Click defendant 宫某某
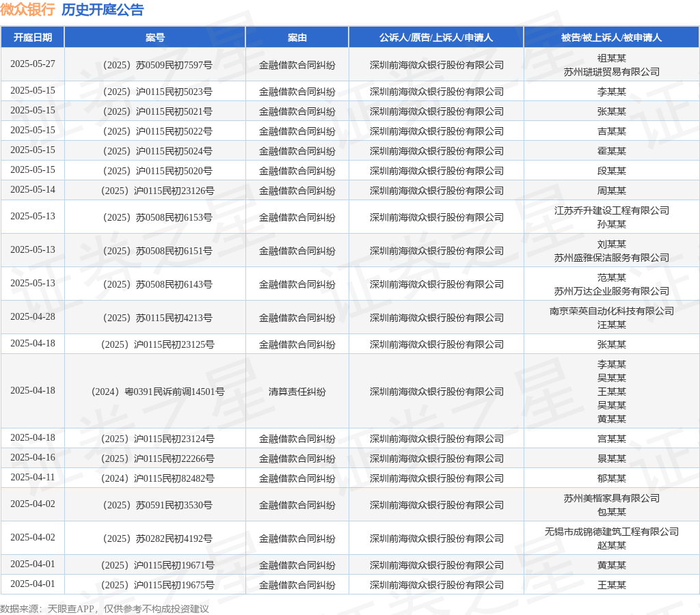Screen dimensions: 700x615 (x=612, y=439)
